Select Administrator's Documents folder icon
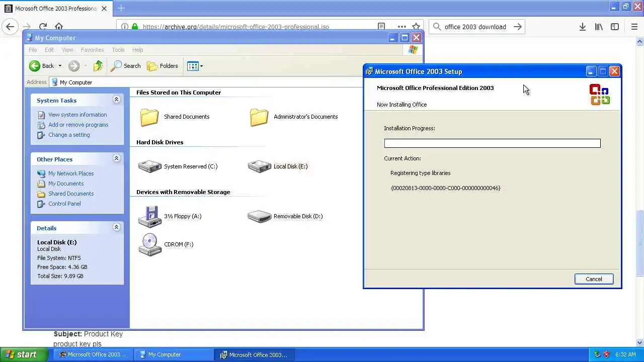This screenshot has height=362, width=644. (259, 117)
